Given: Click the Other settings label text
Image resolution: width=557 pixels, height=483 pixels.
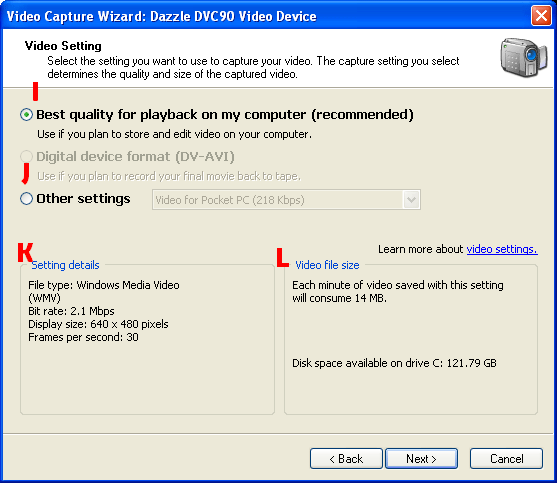Looking at the screenshot, I should tap(83, 199).
